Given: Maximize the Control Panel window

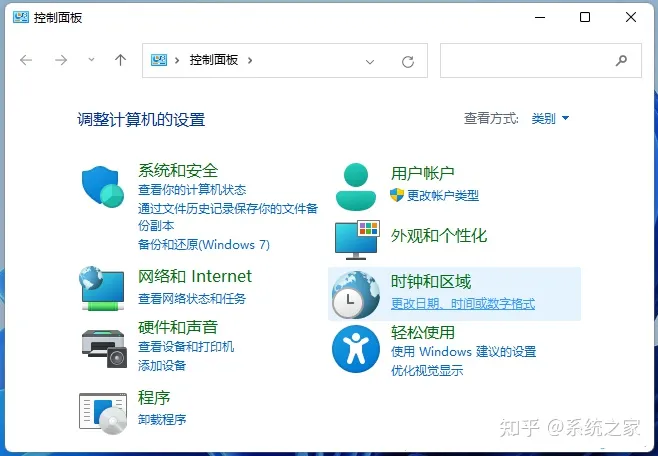Looking at the screenshot, I should click(585, 17).
